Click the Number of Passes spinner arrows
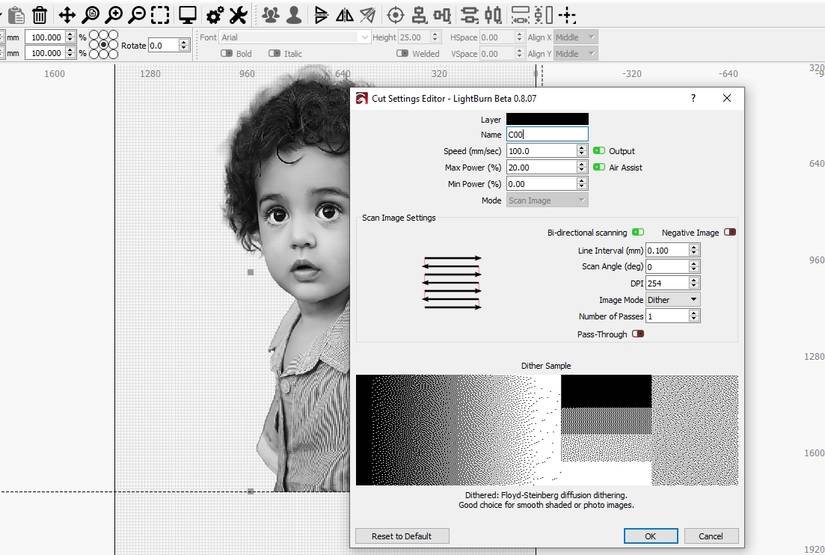Image resolution: width=825 pixels, height=555 pixels. [x=694, y=316]
